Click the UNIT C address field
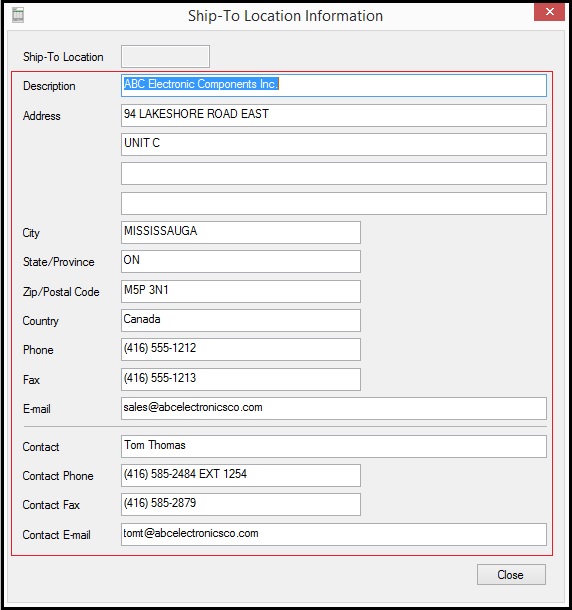572x610 pixels. [334, 144]
